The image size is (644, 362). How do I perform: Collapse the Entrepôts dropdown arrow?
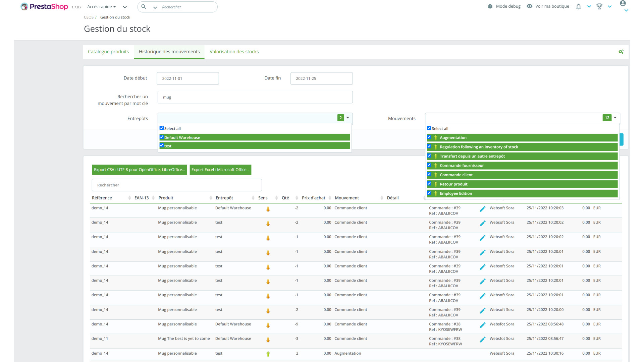pyautogui.click(x=348, y=118)
